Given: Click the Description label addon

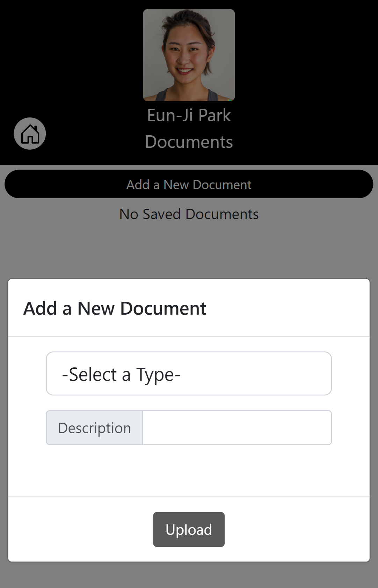Looking at the screenshot, I should tap(94, 428).
